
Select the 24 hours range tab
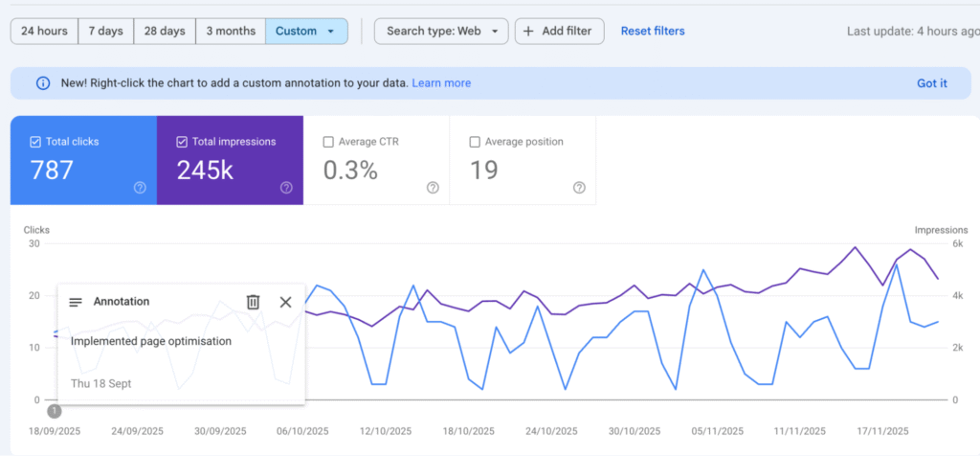coord(44,31)
